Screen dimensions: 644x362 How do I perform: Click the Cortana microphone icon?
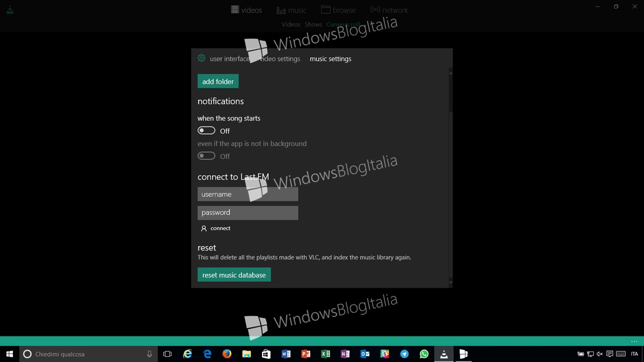point(149,354)
